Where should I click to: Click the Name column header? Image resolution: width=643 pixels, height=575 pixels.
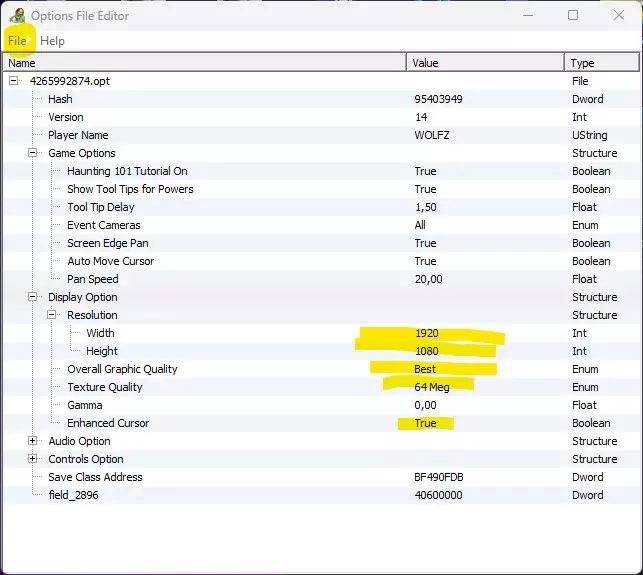pyautogui.click(x=205, y=63)
